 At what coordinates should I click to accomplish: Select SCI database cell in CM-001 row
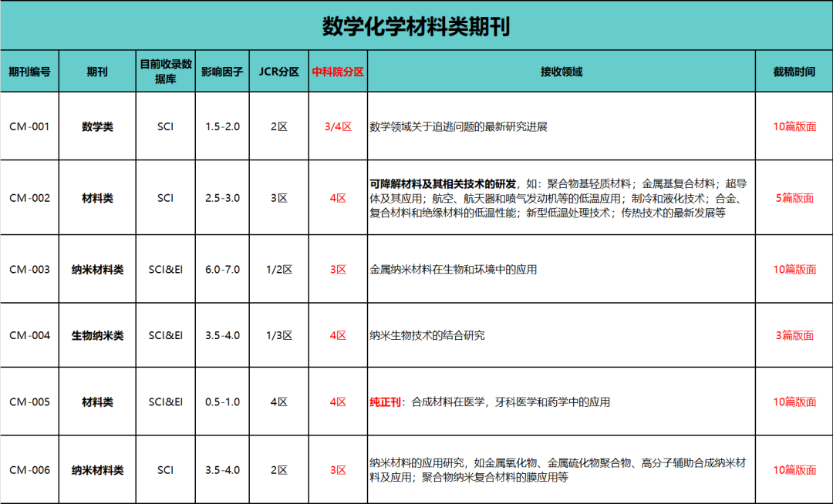click(x=166, y=126)
